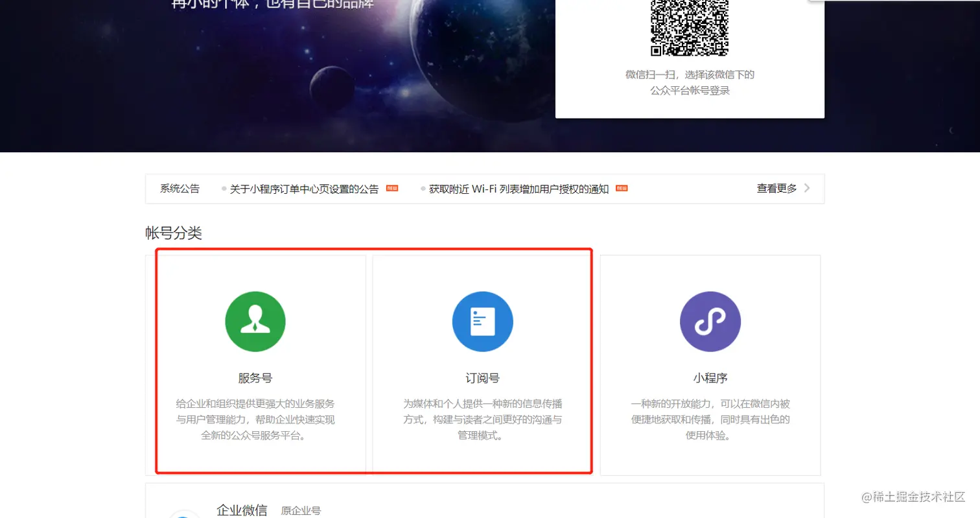Click the blue 订阅号 document icon
Image resolution: width=980 pixels, height=518 pixels.
pos(483,322)
